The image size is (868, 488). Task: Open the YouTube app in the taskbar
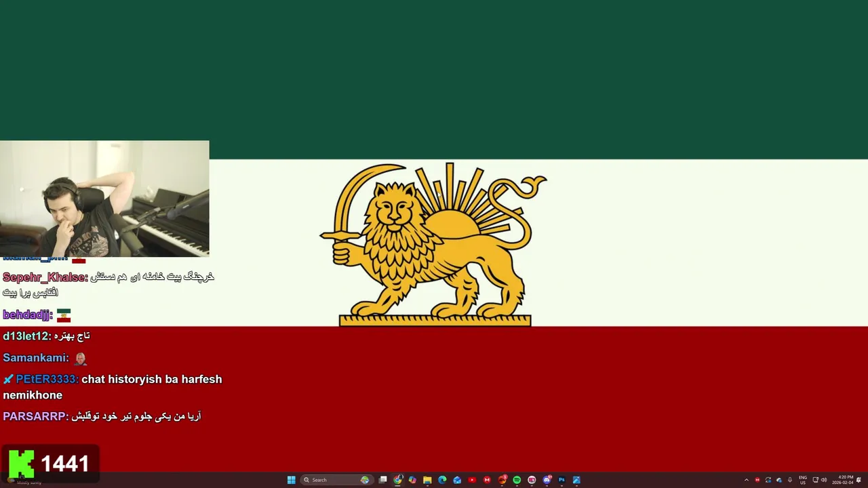coord(472,480)
